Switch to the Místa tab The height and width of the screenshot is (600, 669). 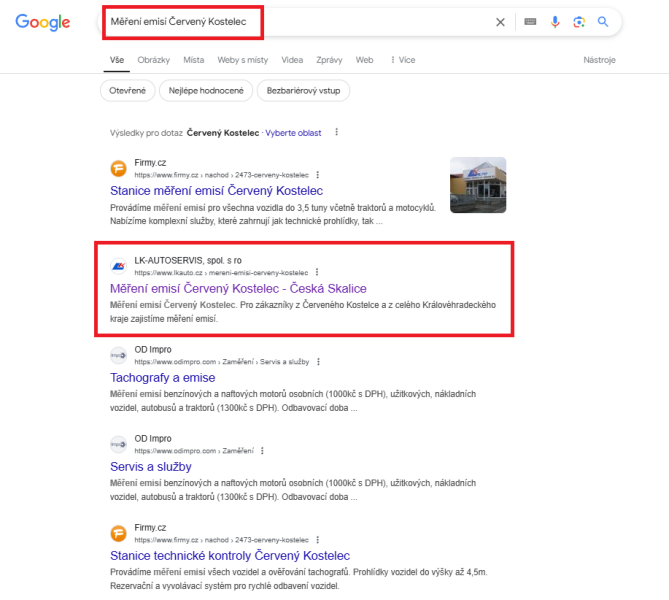pos(194,60)
